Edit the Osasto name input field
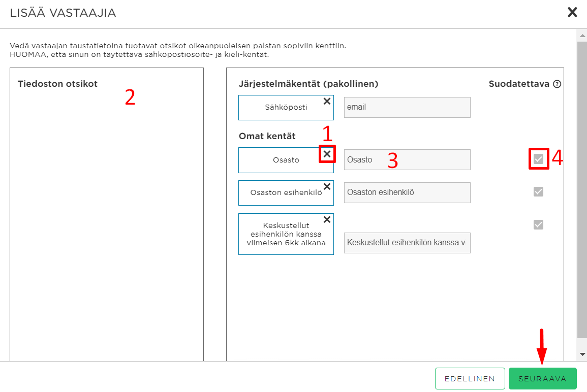The image size is (587, 392). click(x=407, y=160)
